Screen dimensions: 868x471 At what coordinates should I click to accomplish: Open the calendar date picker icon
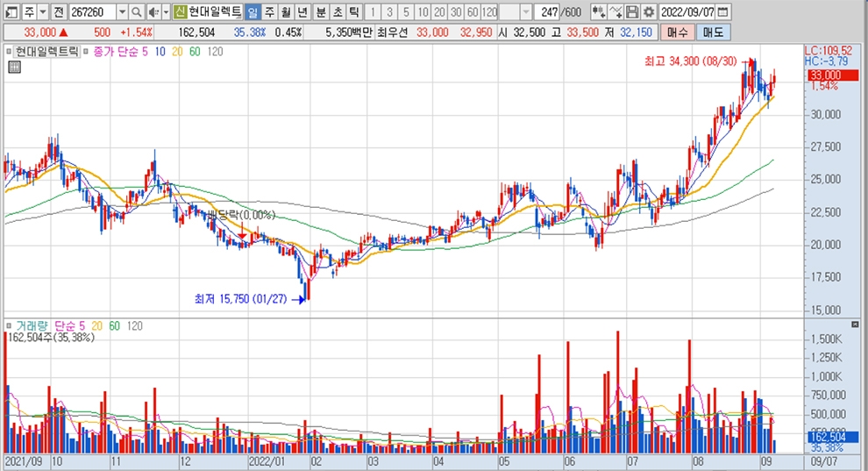(x=722, y=11)
